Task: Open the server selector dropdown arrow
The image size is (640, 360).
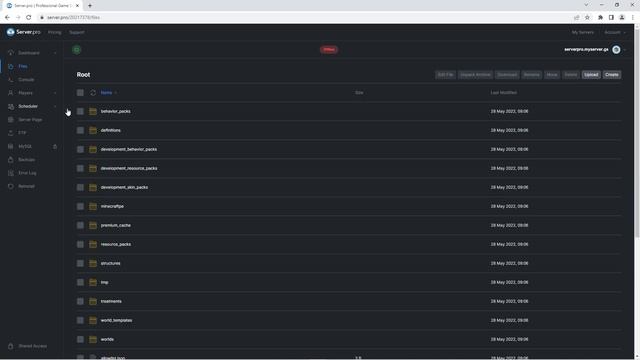Action: point(624,50)
